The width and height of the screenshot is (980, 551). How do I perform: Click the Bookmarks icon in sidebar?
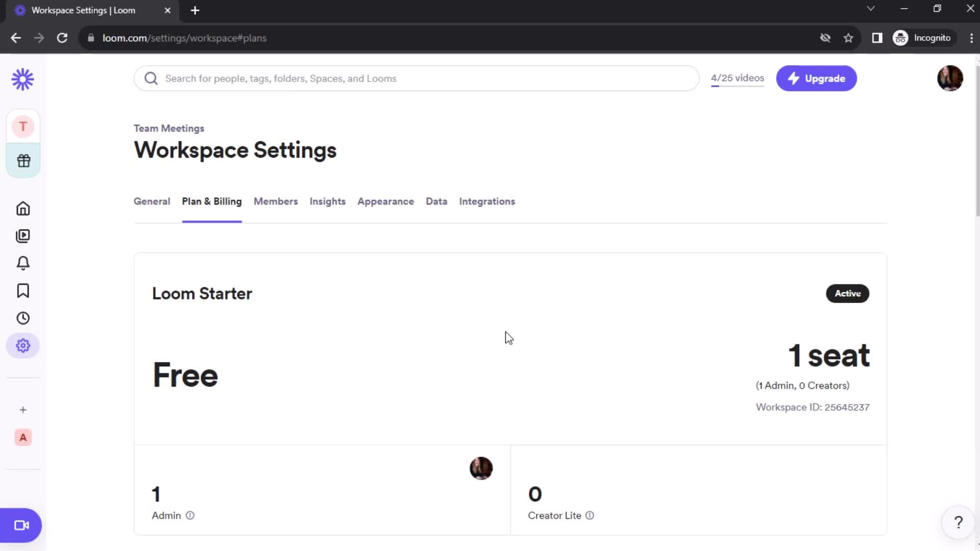[x=22, y=291]
